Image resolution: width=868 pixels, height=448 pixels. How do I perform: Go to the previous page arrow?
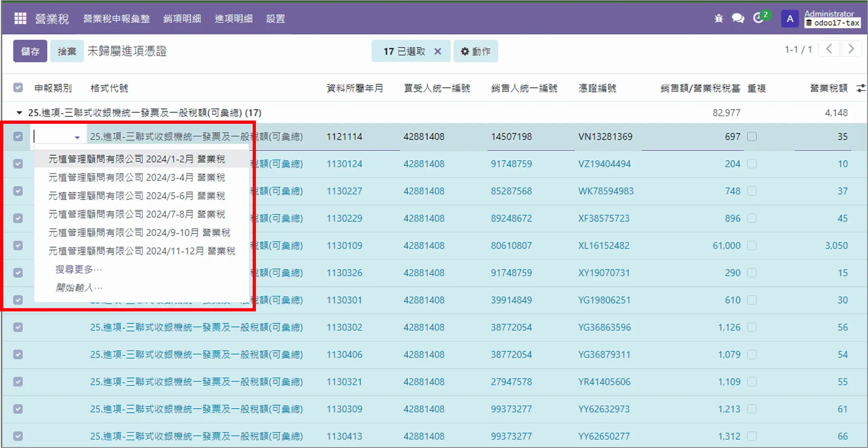pos(829,49)
